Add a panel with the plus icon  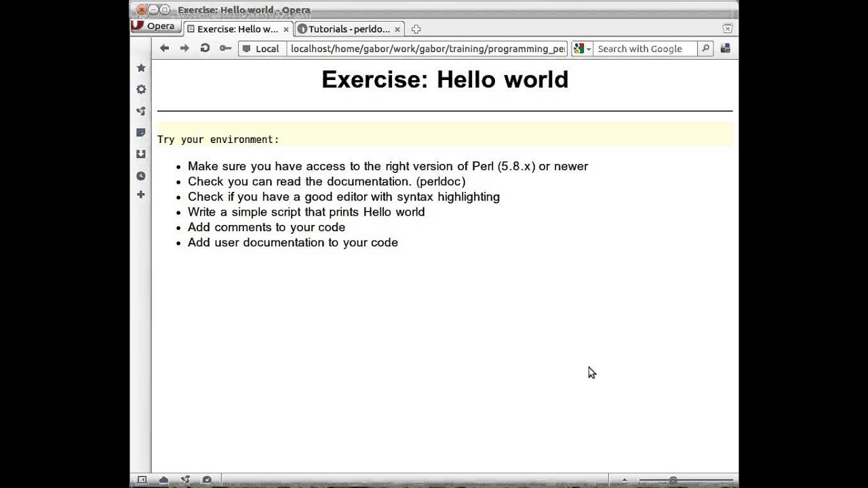141,195
